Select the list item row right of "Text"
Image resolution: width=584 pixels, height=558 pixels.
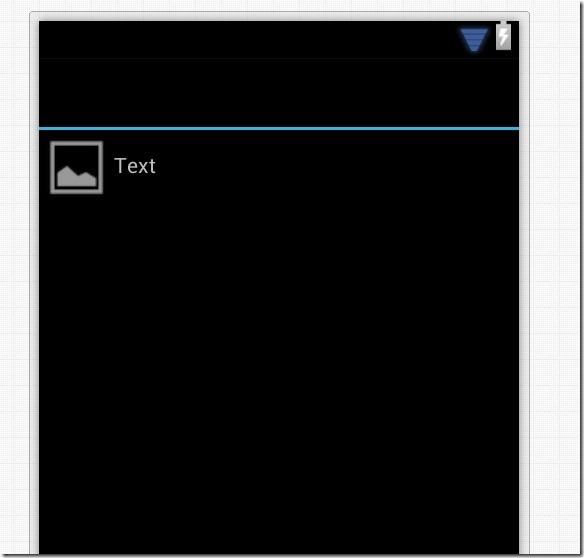[x=335, y=167]
